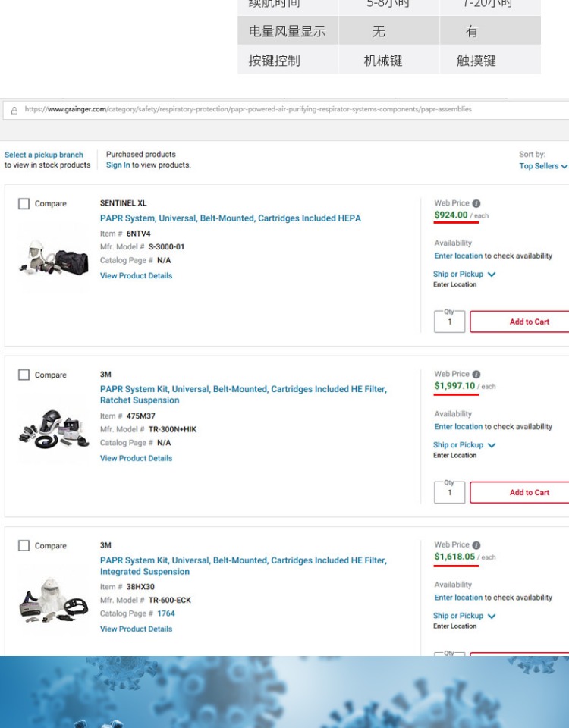Click the Qty field for item 475M37
Viewport: 569px width, 728px height.
pyautogui.click(x=450, y=493)
